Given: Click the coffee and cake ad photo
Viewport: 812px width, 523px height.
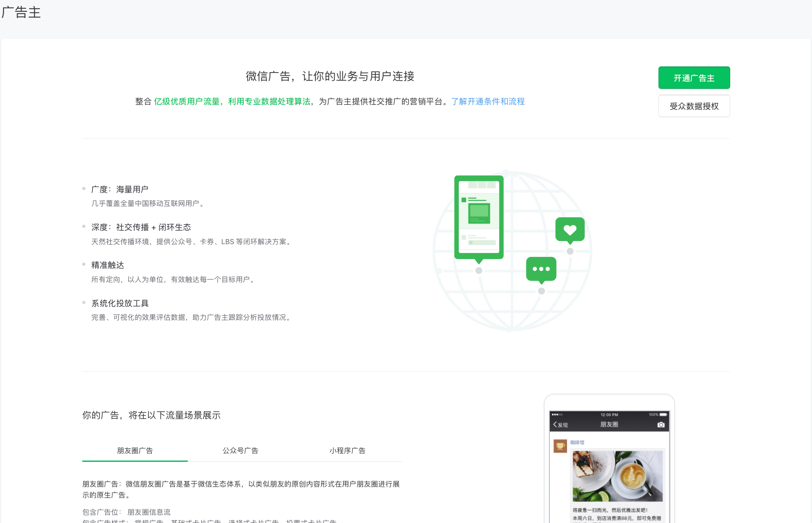Looking at the screenshot, I should point(617,476).
